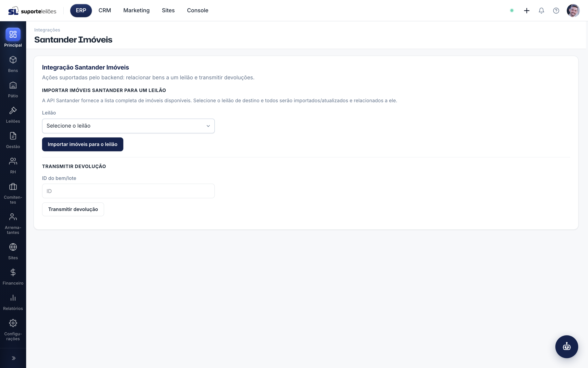Click the green online status indicator
The image size is (588, 368).
point(512,10)
